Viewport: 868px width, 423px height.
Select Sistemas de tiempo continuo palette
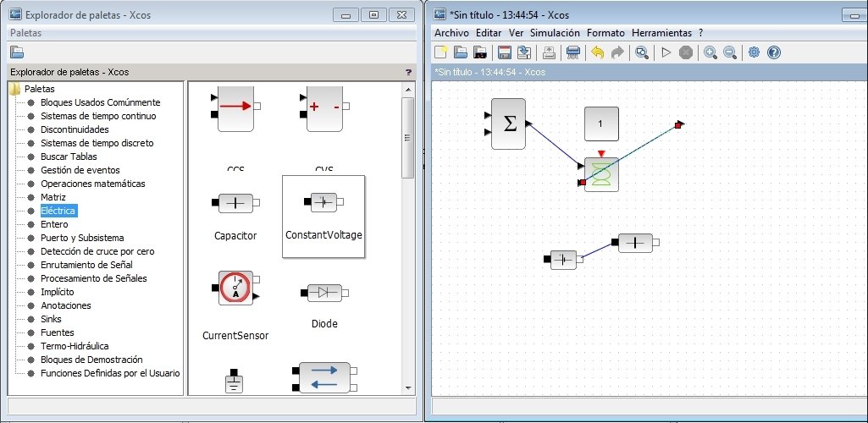(98, 116)
